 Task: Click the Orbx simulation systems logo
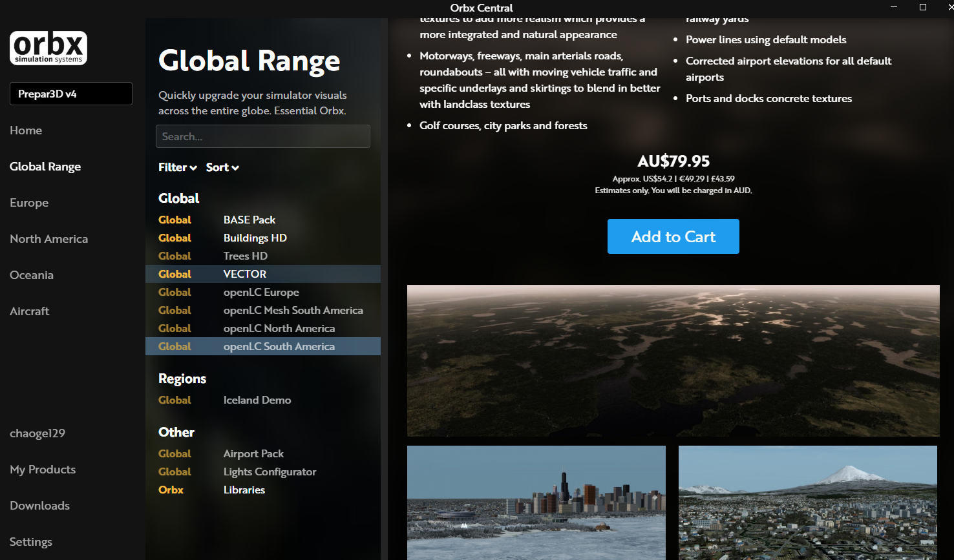48,48
